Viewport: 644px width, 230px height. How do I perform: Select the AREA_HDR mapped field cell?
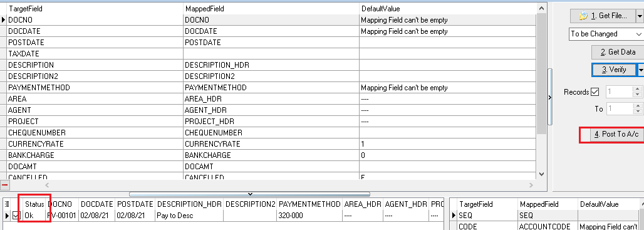(x=271, y=99)
